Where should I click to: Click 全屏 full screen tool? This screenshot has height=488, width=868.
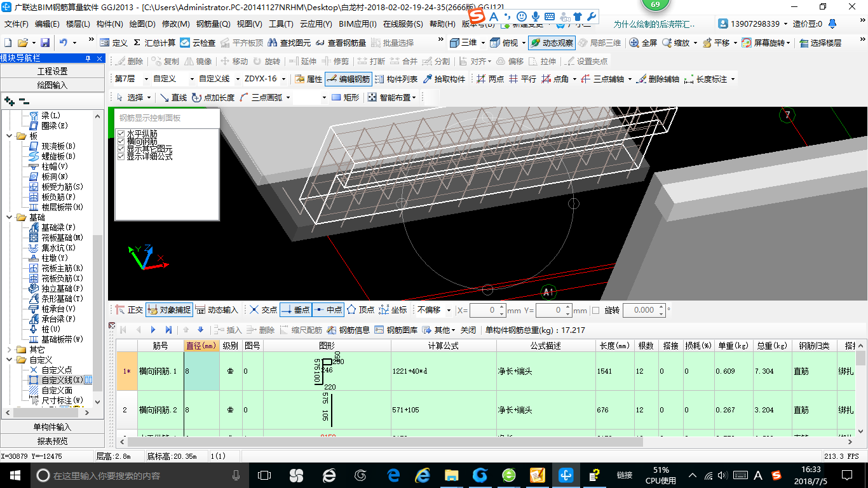(x=643, y=43)
